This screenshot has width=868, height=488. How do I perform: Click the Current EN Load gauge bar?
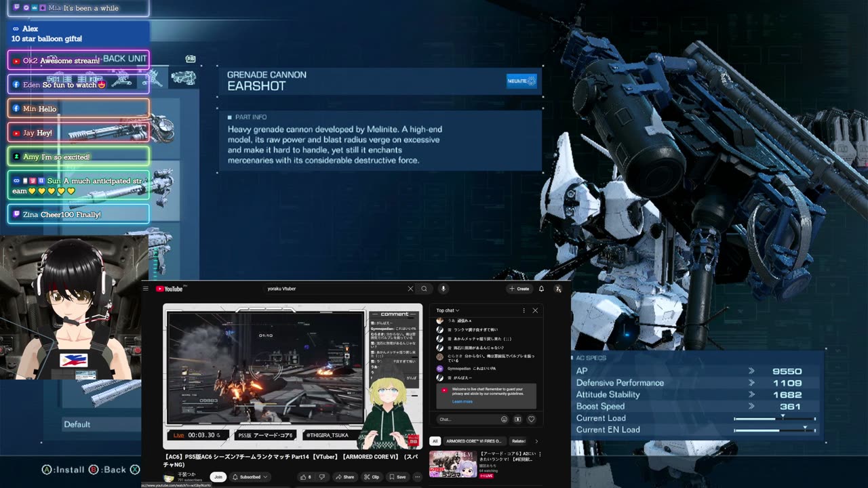(x=774, y=430)
